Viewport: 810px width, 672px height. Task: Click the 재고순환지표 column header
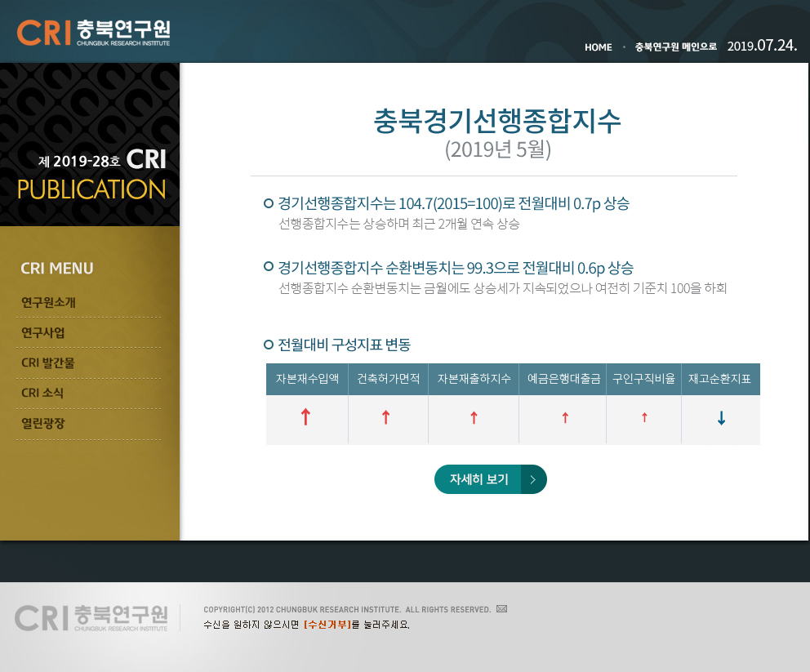(x=721, y=379)
